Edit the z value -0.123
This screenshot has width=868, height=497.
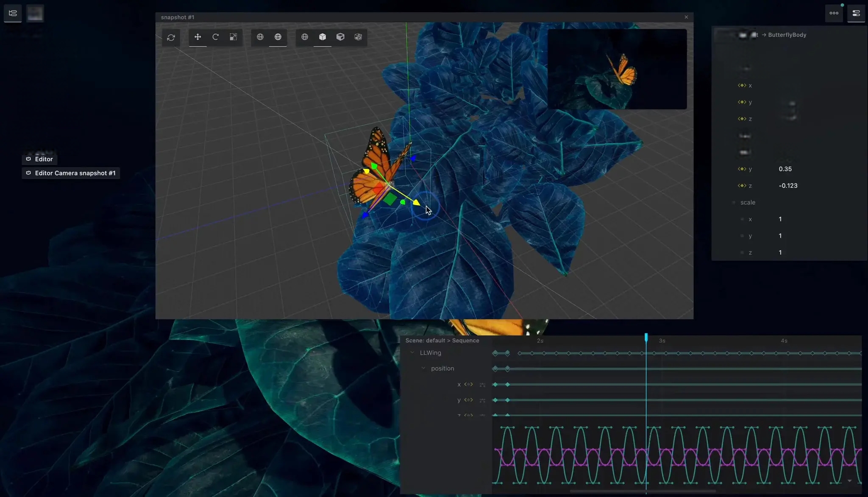(x=788, y=185)
